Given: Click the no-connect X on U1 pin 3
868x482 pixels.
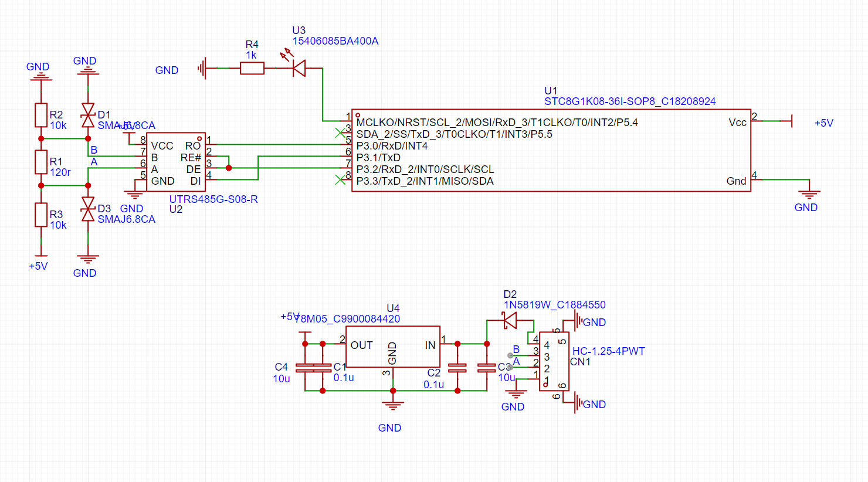Looking at the screenshot, I should click(x=340, y=133).
